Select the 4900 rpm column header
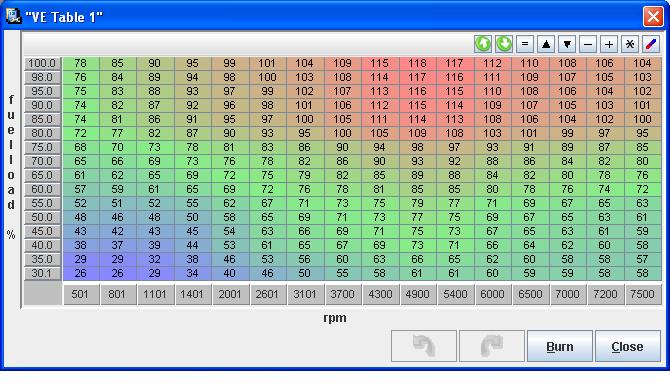Image resolution: width=670 pixels, height=384 pixels. point(417,294)
